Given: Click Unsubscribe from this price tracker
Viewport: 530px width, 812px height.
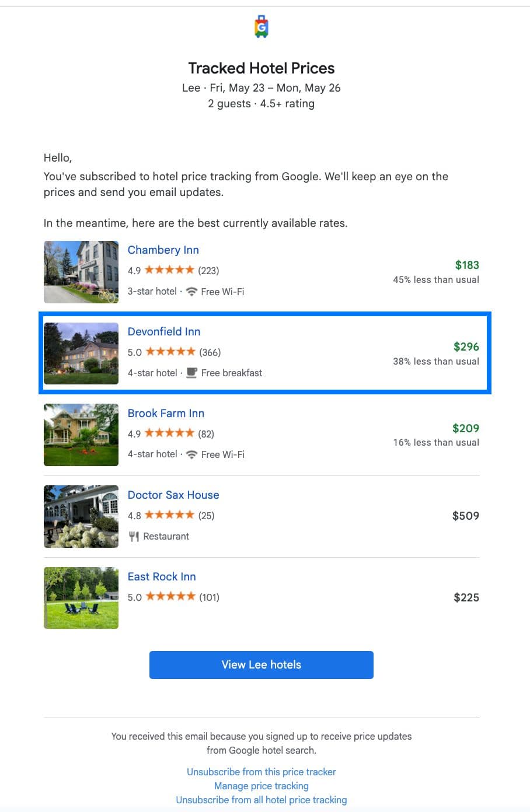Looking at the screenshot, I should (x=261, y=772).
